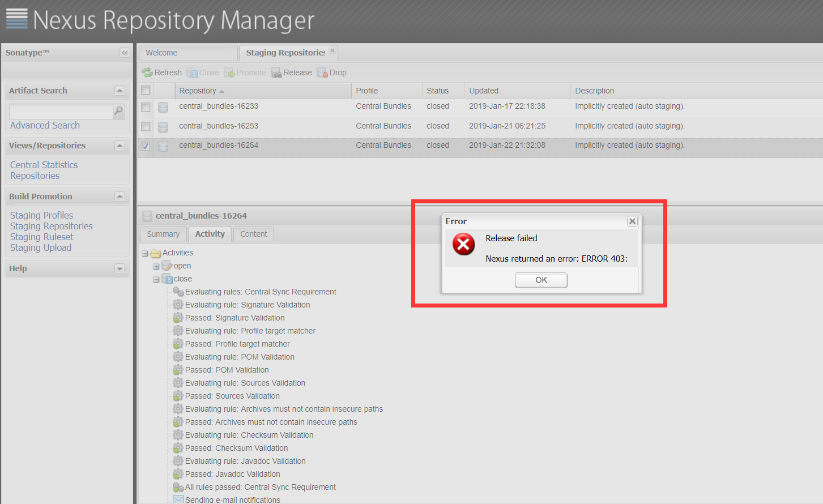Click the Release toolbar icon
823x504 pixels.
(276, 72)
